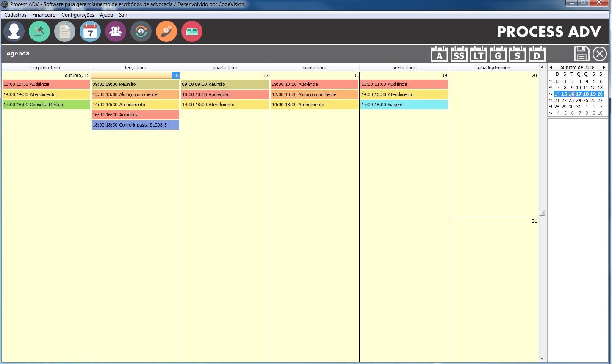Screen dimensions: 612x364
Task: Select 'Conferir pasta S1008-5' appointment on Tuesday
Action: point(136,125)
